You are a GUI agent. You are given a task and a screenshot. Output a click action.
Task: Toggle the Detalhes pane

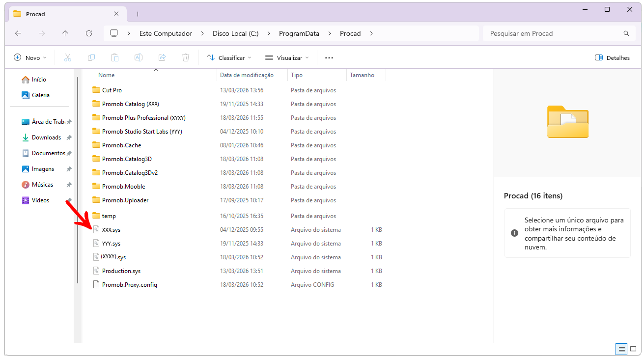click(612, 57)
